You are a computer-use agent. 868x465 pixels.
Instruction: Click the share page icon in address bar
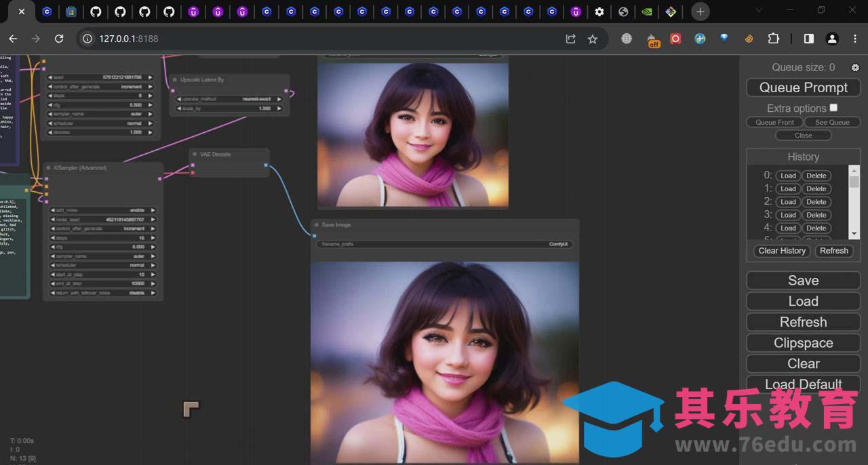click(571, 39)
